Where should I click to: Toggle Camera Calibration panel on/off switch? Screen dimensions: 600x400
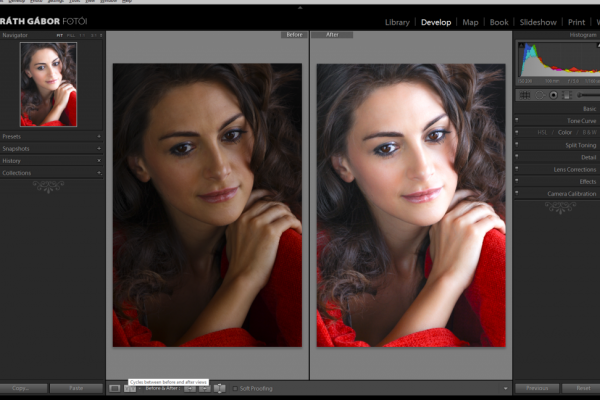(517, 193)
